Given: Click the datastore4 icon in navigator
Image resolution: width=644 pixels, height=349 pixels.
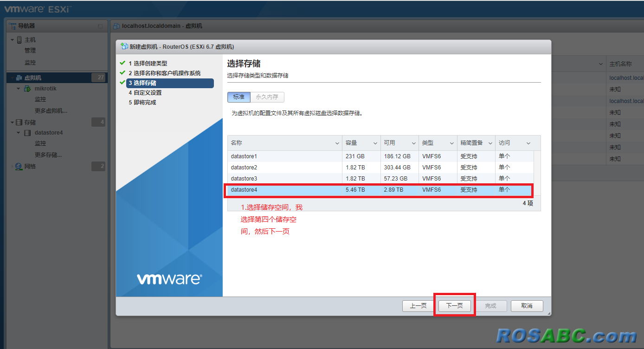Looking at the screenshot, I should click(x=27, y=133).
